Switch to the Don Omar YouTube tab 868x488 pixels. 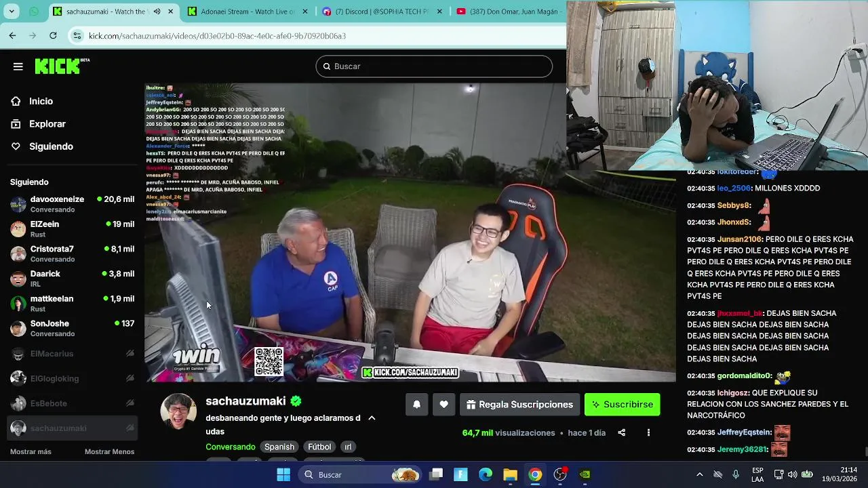[x=511, y=12]
